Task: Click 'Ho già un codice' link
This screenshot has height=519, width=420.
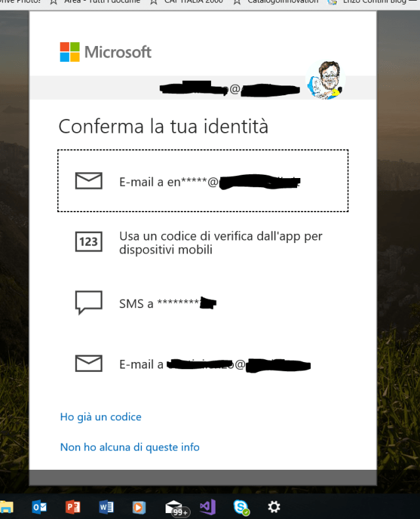Action: click(x=101, y=417)
